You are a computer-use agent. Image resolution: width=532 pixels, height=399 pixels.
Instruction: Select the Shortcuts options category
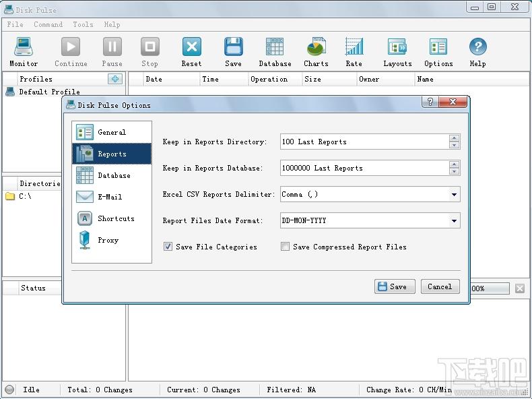[x=112, y=218]
